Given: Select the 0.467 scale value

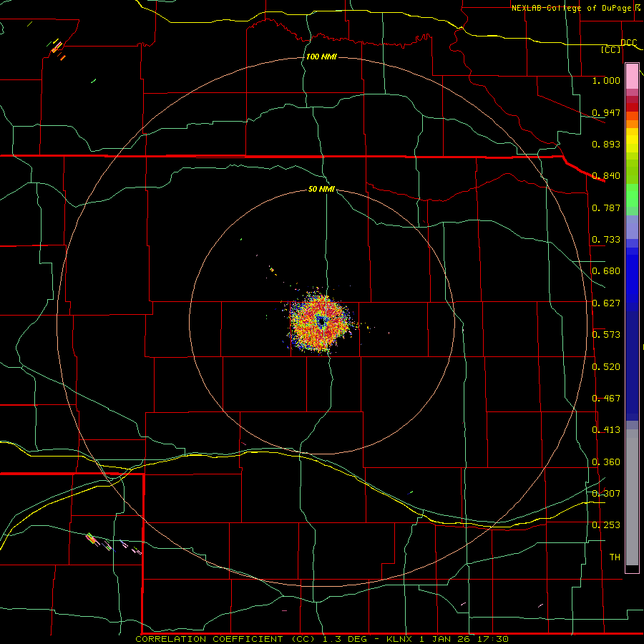Looking at the screenshot, I should tap(606, 399).
